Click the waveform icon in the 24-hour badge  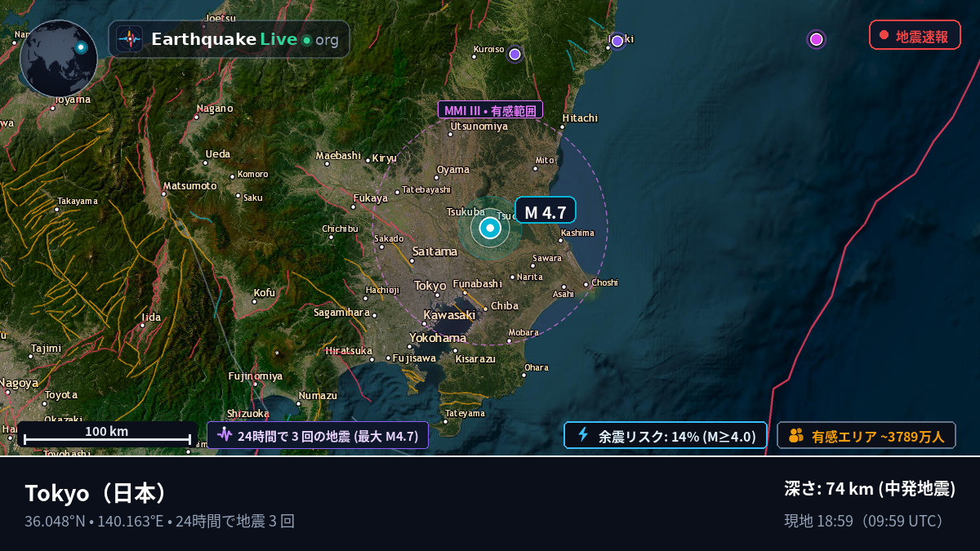[x=225, y=435]
